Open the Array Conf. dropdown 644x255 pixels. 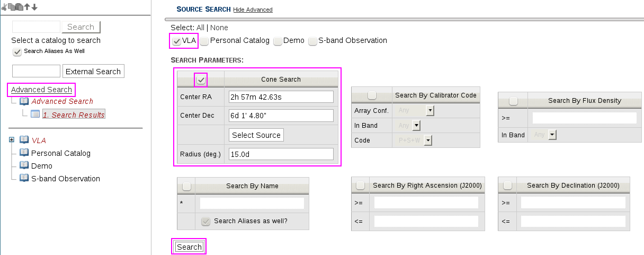[430, 111]
